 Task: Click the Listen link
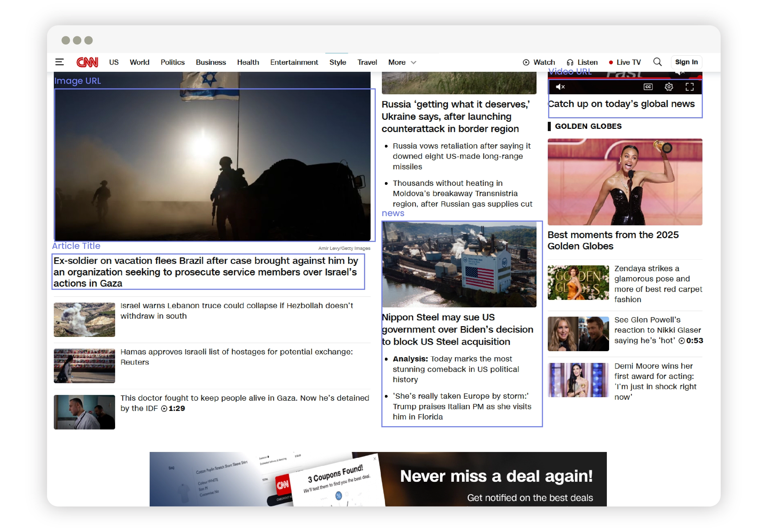[582, 62]
